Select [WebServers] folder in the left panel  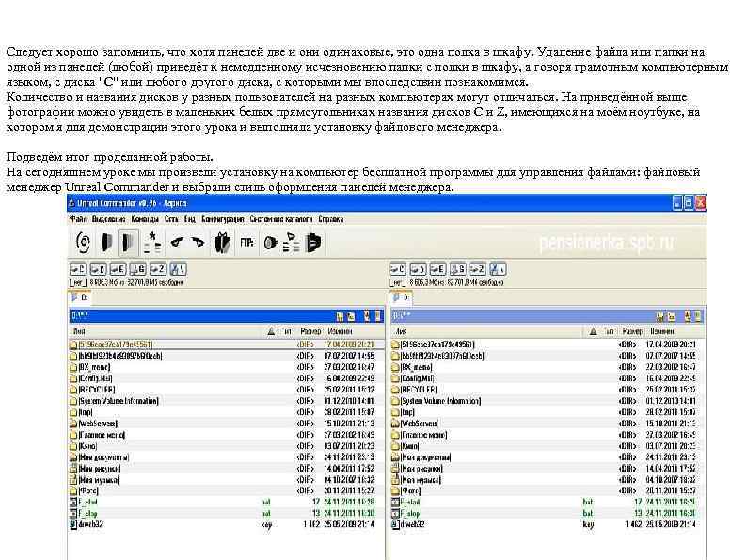[x=227, y=424]
